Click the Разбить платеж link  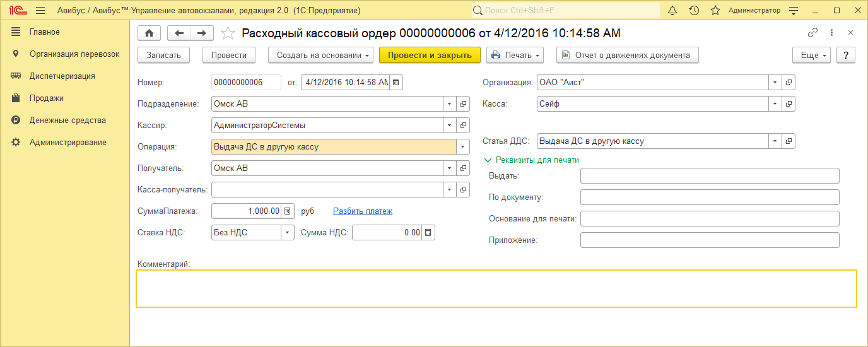(x=363, y=211)
